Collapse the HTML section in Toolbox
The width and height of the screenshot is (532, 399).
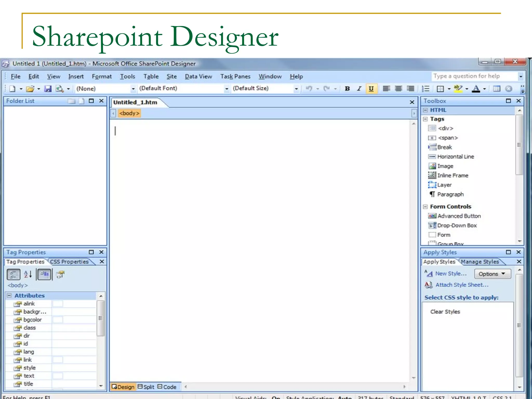[x=425, y=110]
